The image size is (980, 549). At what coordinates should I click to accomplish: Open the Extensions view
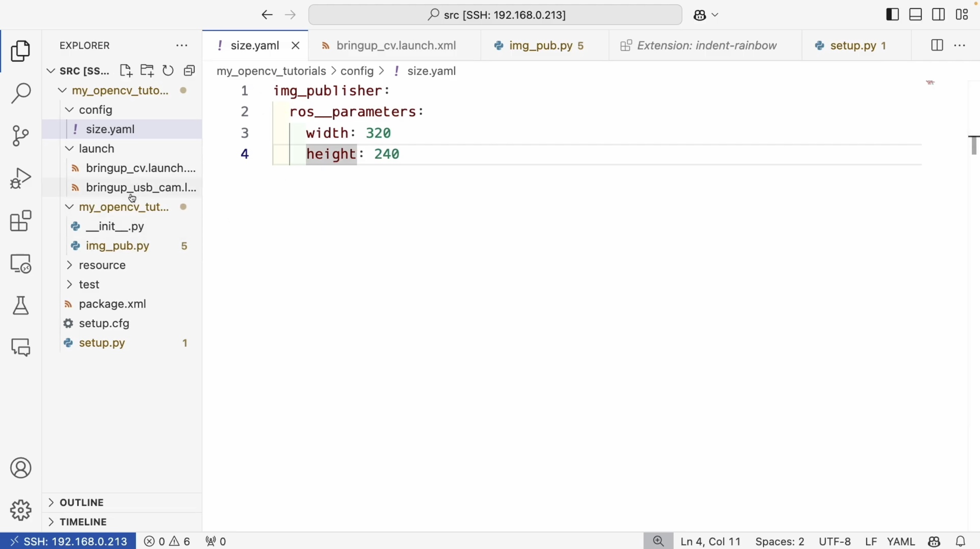pyautogui.click(x=21, y=221)
